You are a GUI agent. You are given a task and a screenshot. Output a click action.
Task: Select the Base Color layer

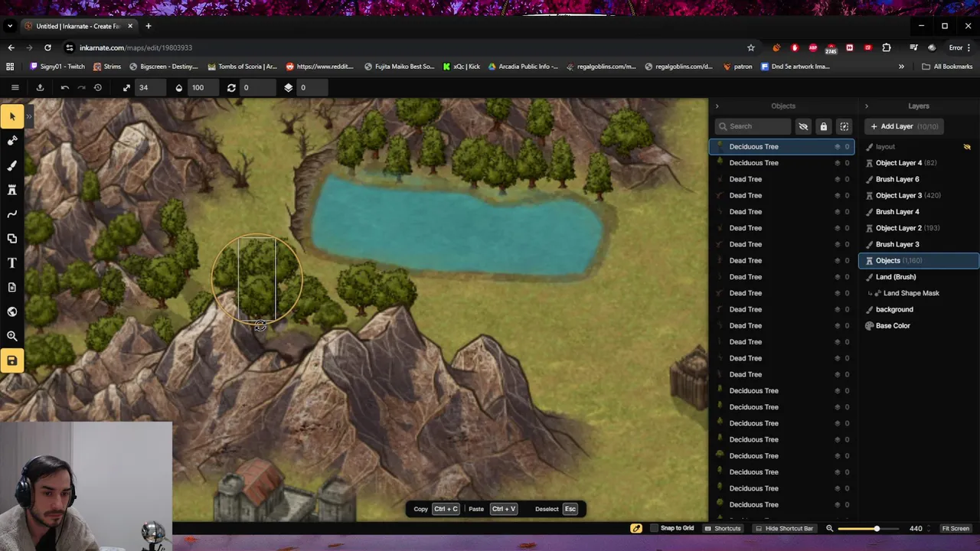point(919,326)
